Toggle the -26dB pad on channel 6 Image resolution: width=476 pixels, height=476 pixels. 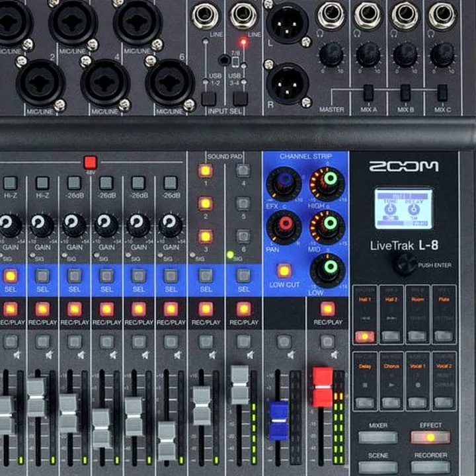coord(171,183)
